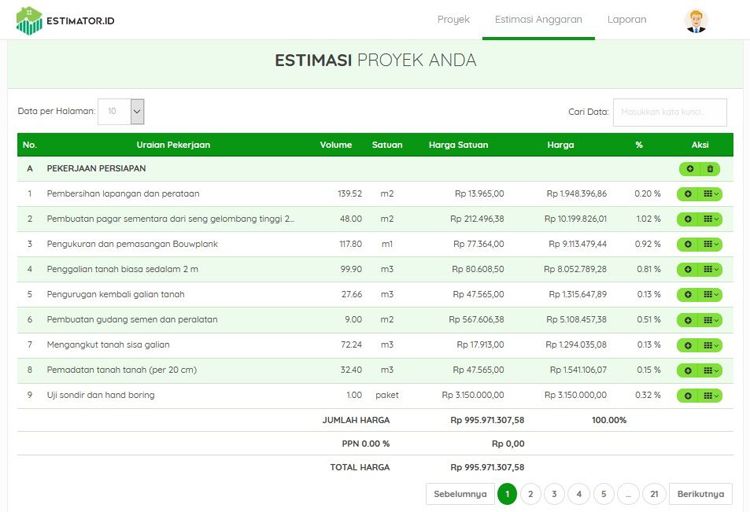Click plus icon in Pekerjaan Persiapan row
This screenshot has width=750, height=512.
689,169
